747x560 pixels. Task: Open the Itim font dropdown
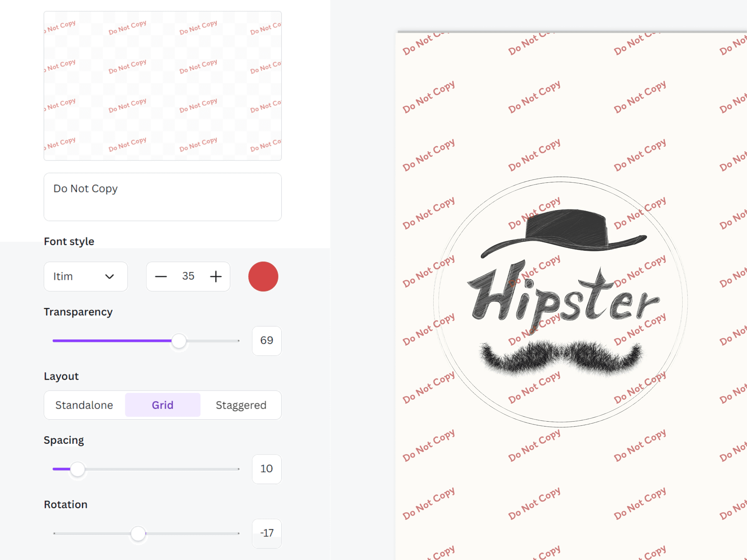86,277
